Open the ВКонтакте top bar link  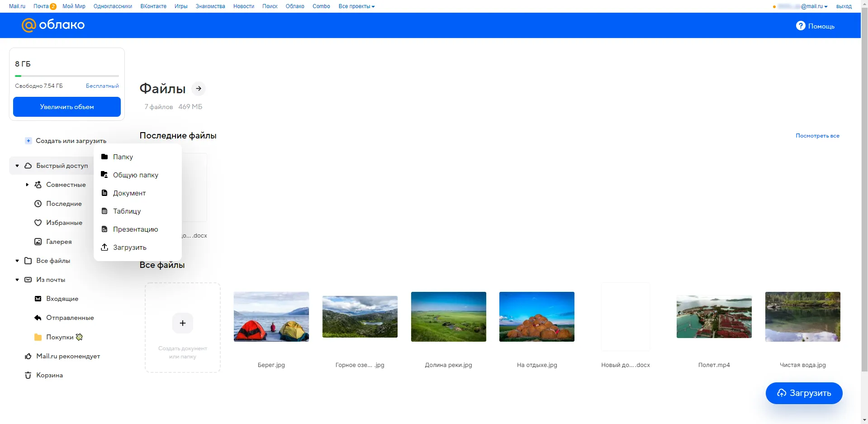153,6
